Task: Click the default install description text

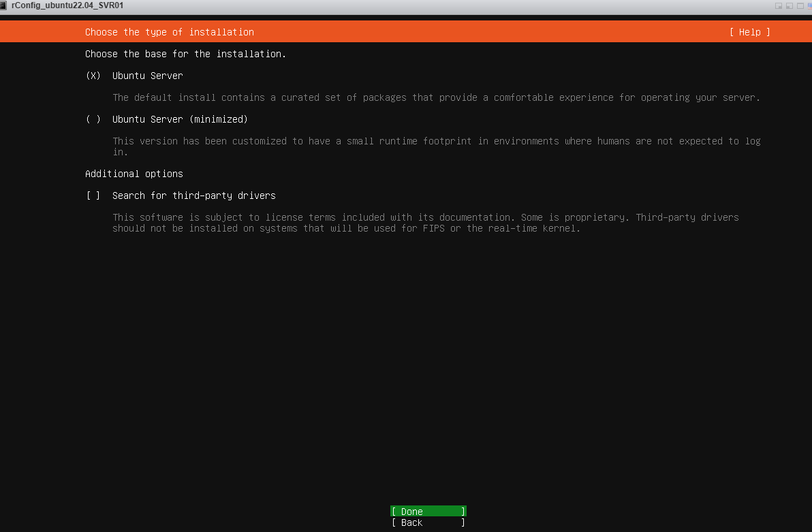Action: [x=436, y=97]
